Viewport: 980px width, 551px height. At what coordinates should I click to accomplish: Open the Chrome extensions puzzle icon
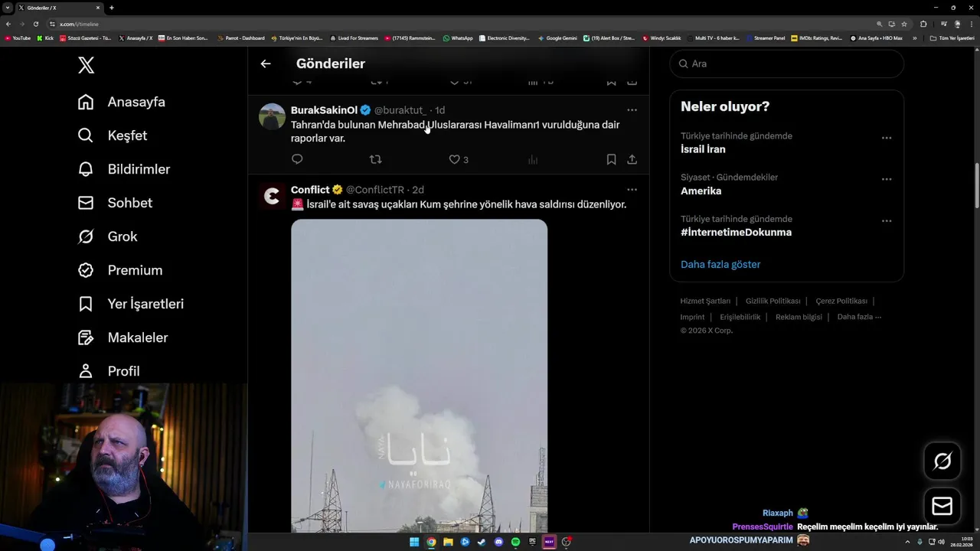point(923,24)
